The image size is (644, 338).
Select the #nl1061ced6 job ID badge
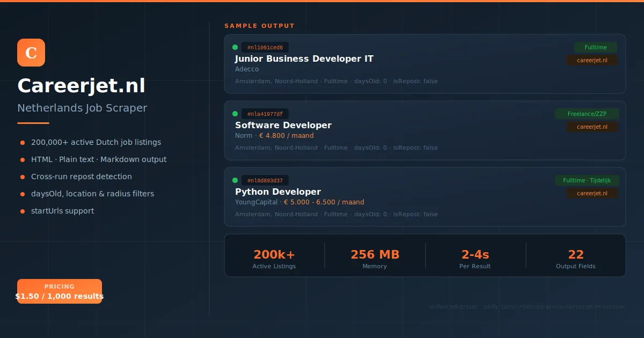click(x=265, y=47)
